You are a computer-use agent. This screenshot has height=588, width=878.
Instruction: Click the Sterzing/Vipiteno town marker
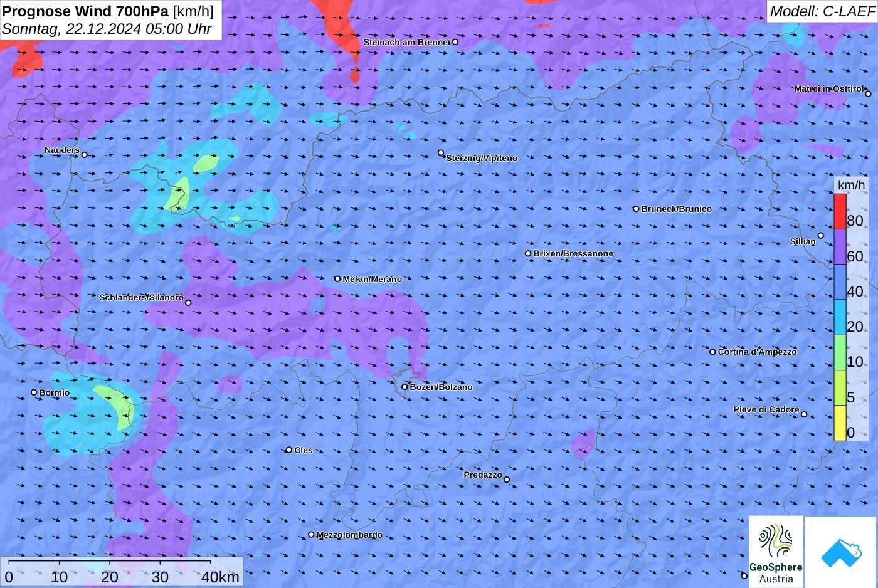click(441, 152)
